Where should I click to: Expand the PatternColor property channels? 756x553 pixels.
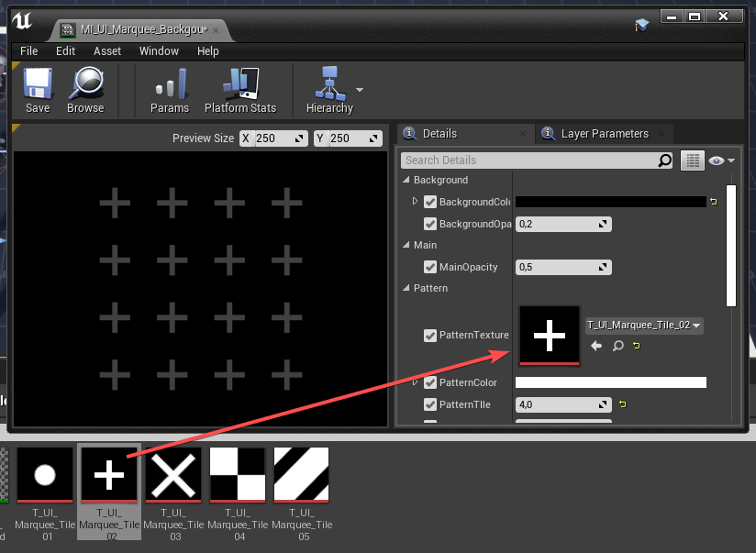click(415, 382)
